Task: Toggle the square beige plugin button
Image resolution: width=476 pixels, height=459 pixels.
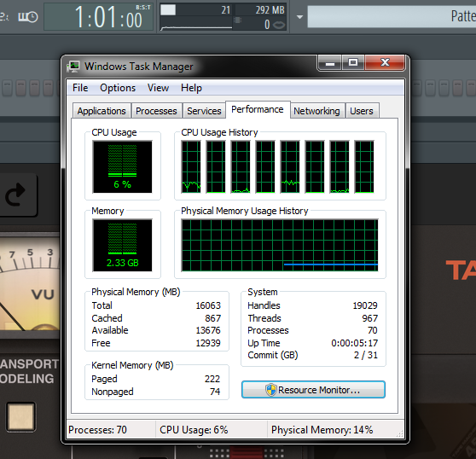Action: [x=21, y=417]
